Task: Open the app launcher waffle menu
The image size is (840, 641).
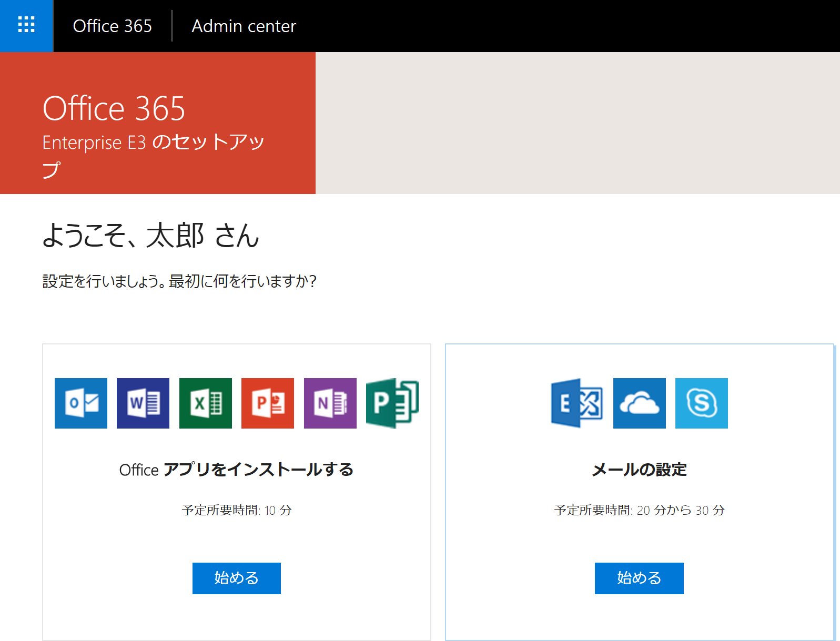Action: (x=26, y=25)
